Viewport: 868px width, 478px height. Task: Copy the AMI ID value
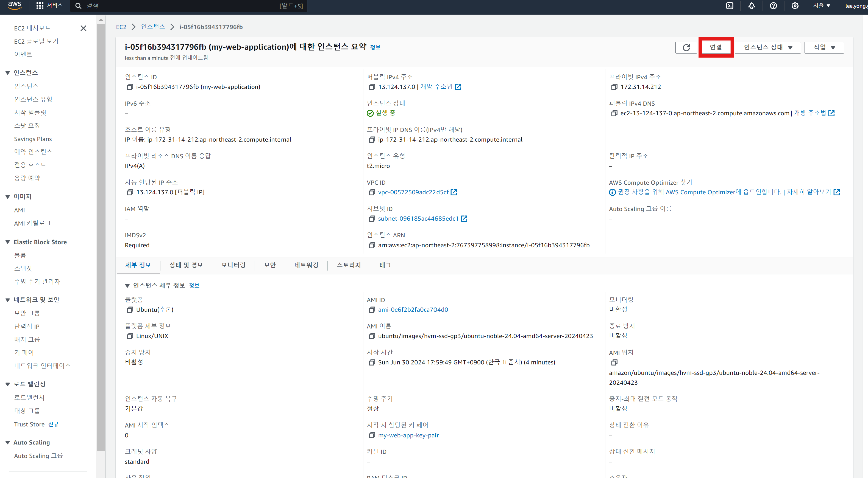372,310
